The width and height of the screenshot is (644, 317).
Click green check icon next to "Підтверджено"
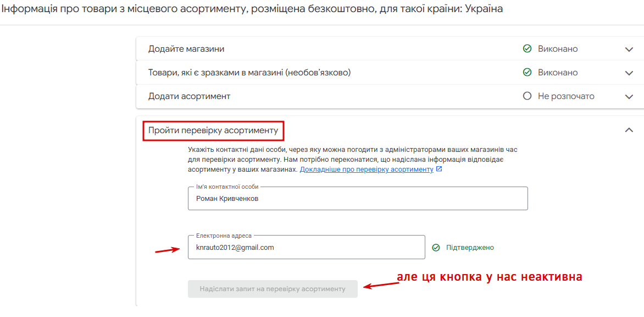click(436, 248)
